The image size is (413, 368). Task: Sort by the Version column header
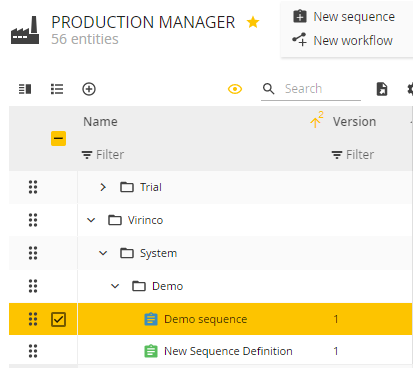[354, 122]
